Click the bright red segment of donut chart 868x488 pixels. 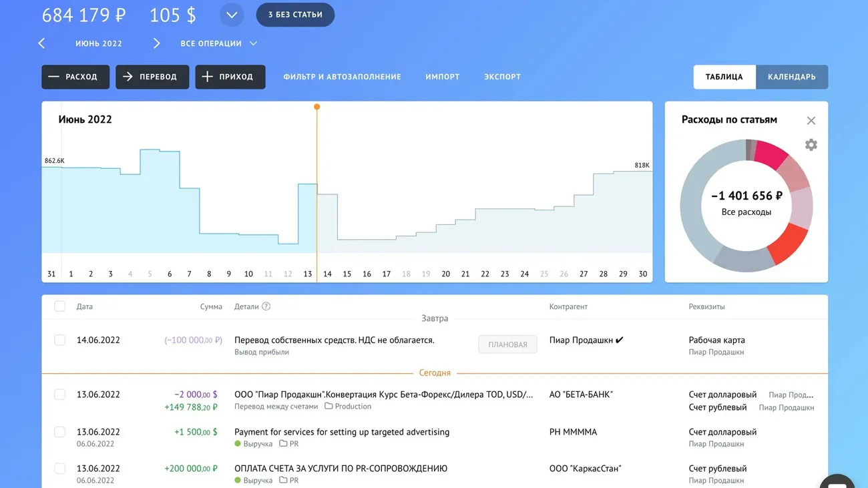[788, 243]
